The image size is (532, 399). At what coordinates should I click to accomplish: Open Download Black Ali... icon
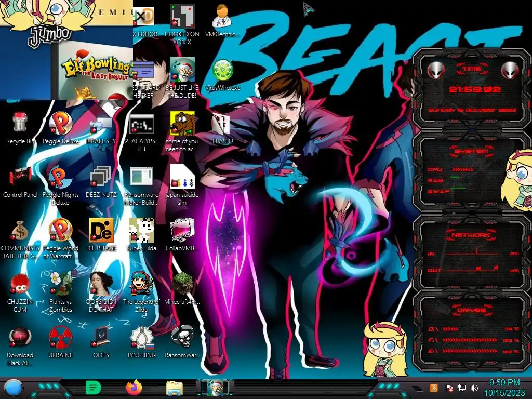click(x=20, y=337)
